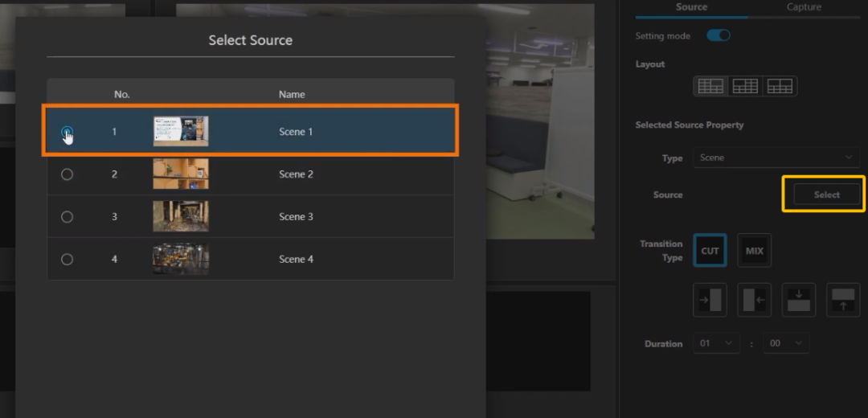Open the Duration dropdown showing 00
The image size is (868, 418).
(x=786, y=343)
